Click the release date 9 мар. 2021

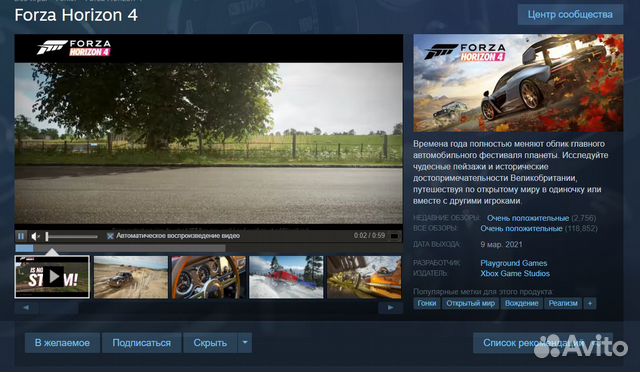[501, 245]
